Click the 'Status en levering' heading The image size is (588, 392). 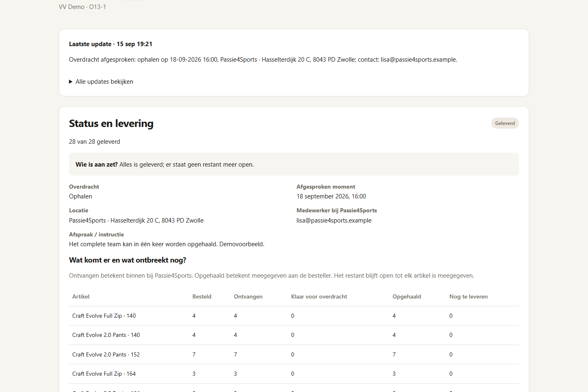coord(111,123)
